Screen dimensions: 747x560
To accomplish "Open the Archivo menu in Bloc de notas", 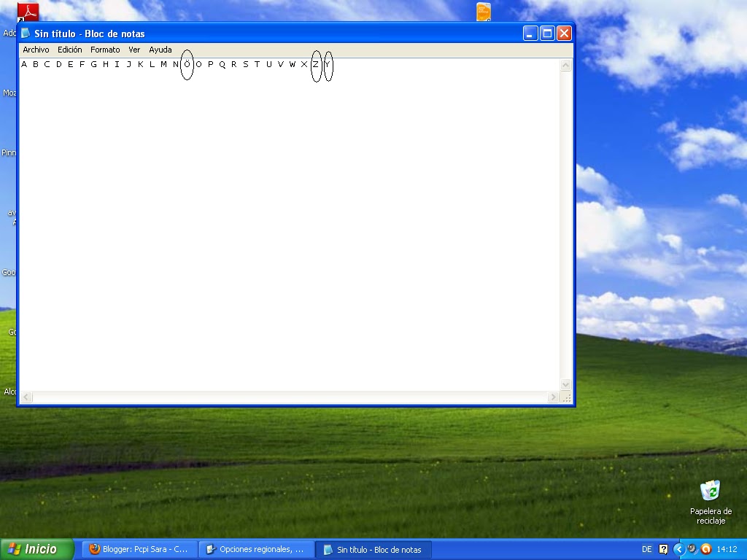I will tap(36, 50).
